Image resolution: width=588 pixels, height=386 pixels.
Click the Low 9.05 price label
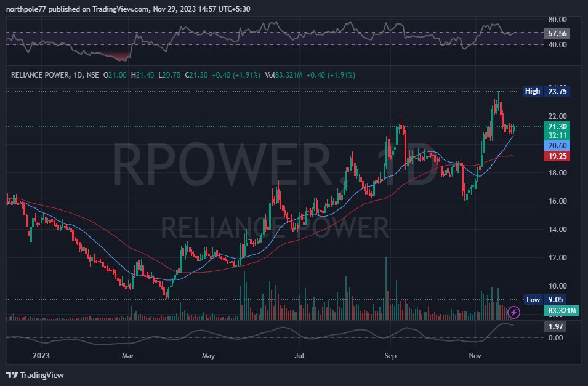544,299
